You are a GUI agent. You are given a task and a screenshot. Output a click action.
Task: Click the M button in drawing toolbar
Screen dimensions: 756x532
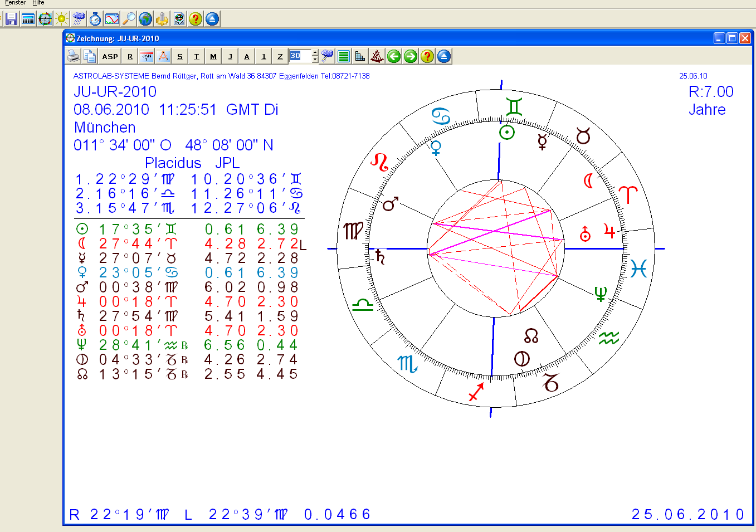click(213, 56)
